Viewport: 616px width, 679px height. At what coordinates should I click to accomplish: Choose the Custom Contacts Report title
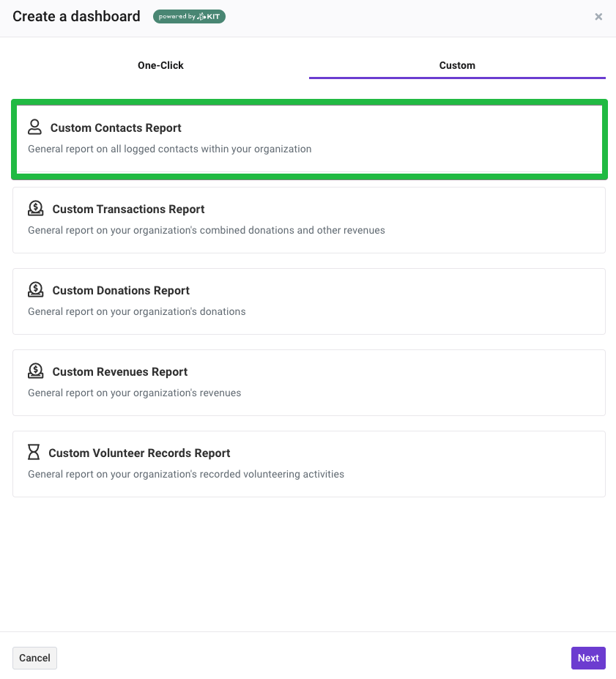tap(116, 127)
